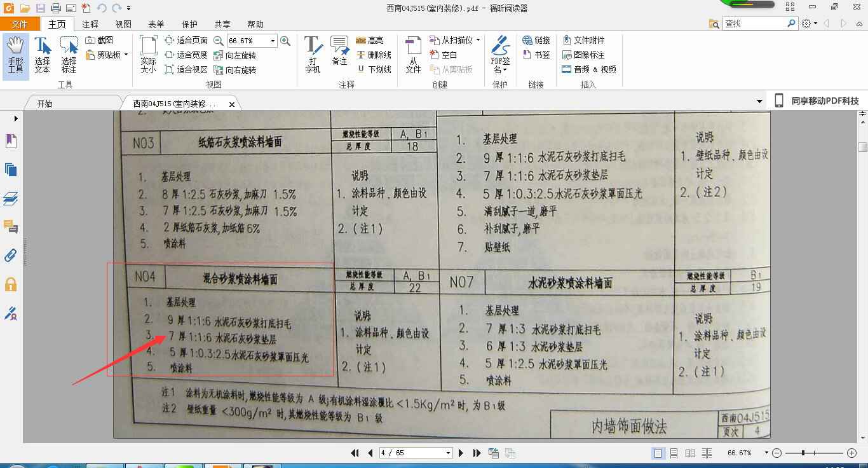This screenshot has height=468, width=868.
Task: Open the Help (帮助) ribbon tab
Action: coord(255,24)
